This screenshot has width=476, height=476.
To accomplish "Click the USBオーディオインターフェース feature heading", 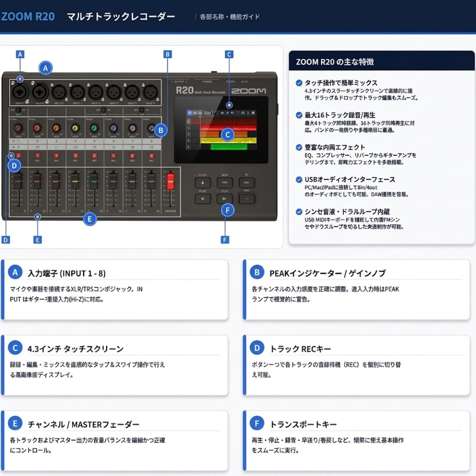I will coord(350,180).
